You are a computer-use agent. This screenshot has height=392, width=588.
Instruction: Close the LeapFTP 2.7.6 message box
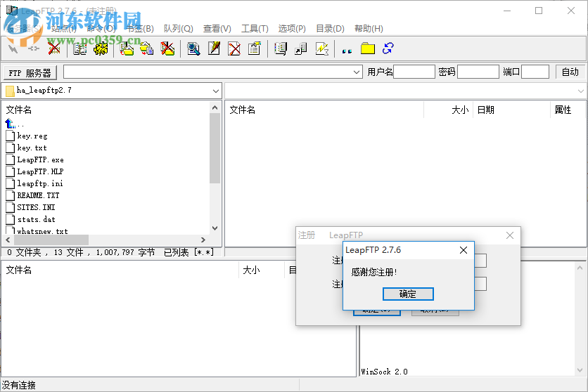pyautogui.click(x=464, y=250)
